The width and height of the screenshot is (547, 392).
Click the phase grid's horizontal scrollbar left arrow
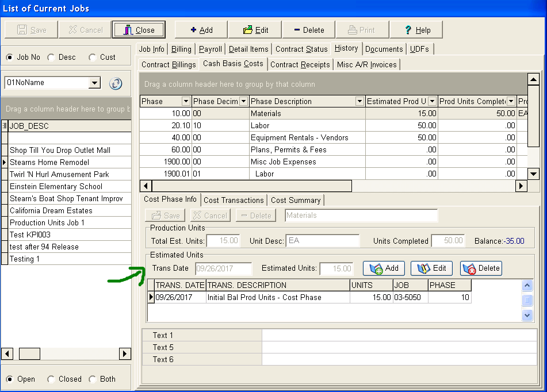(146, 186)
